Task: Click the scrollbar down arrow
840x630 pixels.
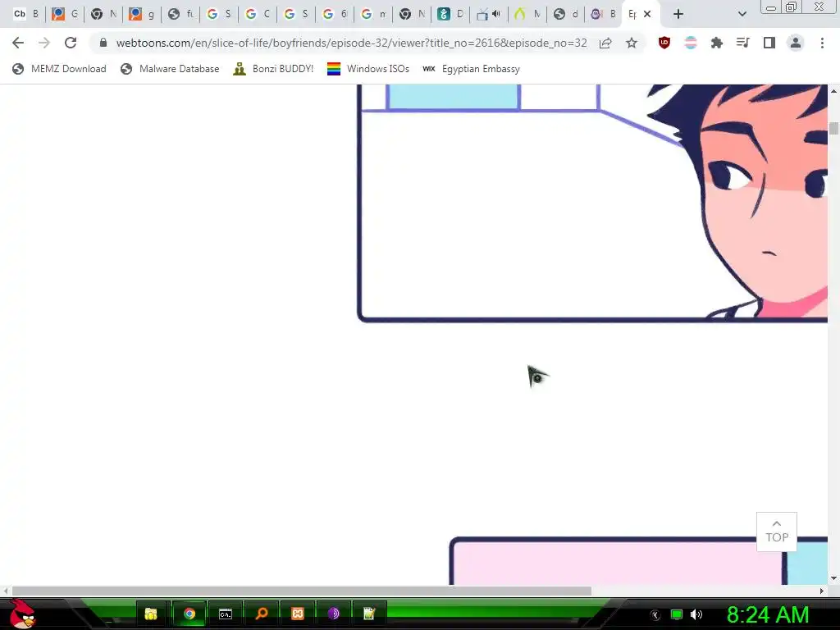Action: (833, 578)
